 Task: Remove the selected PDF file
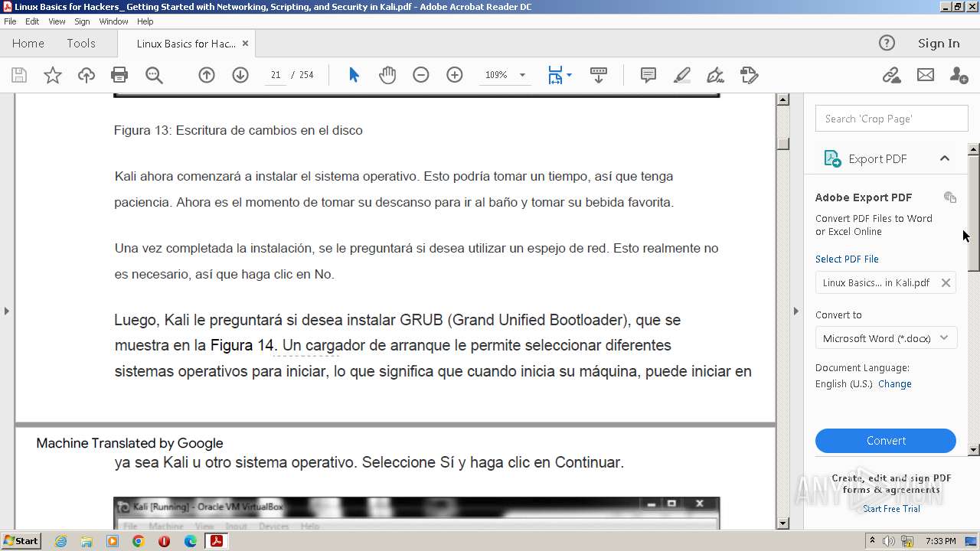coord(946,282)
